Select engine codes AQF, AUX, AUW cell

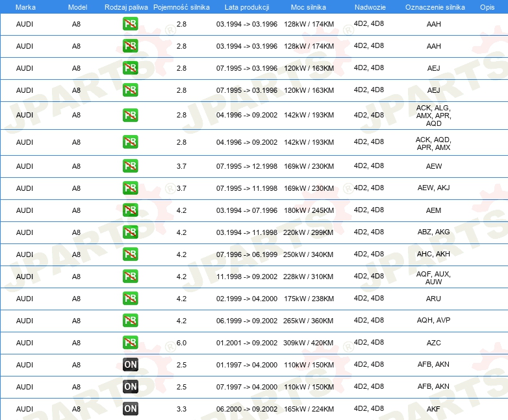433,278
